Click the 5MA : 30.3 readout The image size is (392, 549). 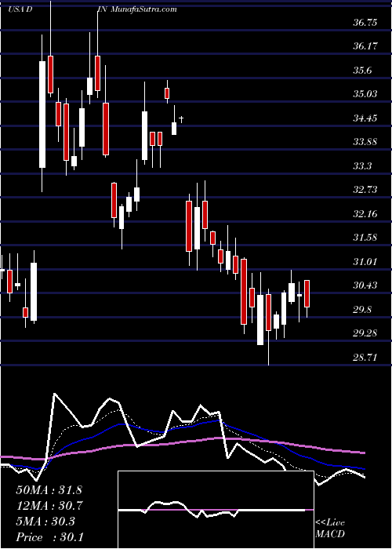tap(45, 522)
